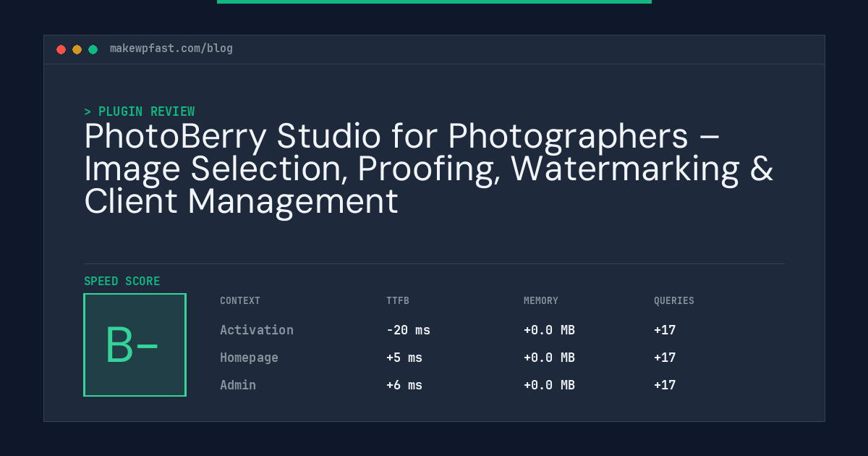Click the green window dot
Image resolution: width=868 pixels, height=456 pixels.
(93, 49)
